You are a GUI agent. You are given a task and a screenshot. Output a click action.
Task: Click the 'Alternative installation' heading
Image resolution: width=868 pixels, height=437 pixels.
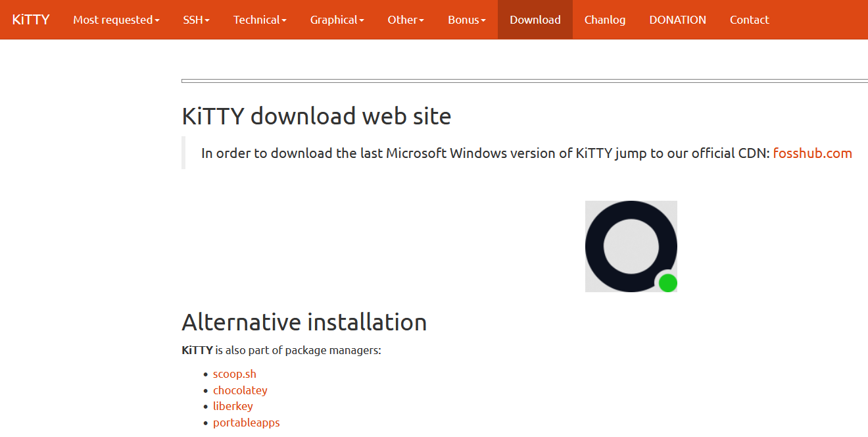(x=304, y=322)
